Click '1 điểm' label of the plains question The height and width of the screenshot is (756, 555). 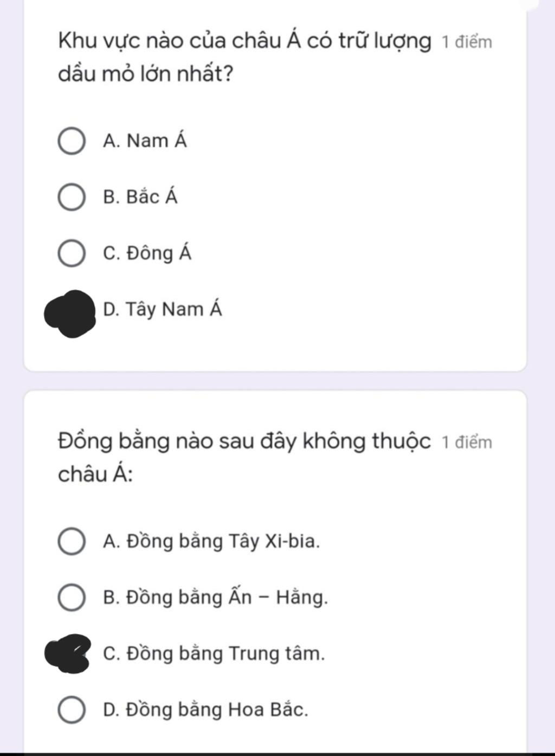tap(467, 443)
